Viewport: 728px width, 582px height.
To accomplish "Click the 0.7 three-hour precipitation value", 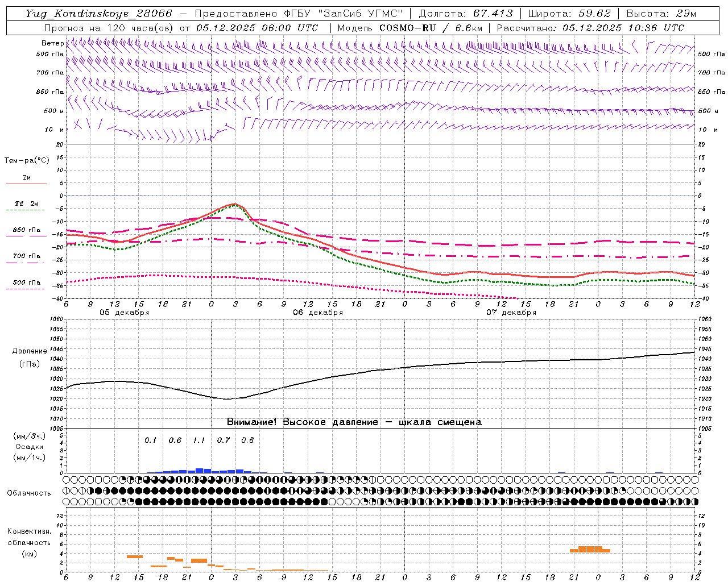I will click(x=224, y=440).
